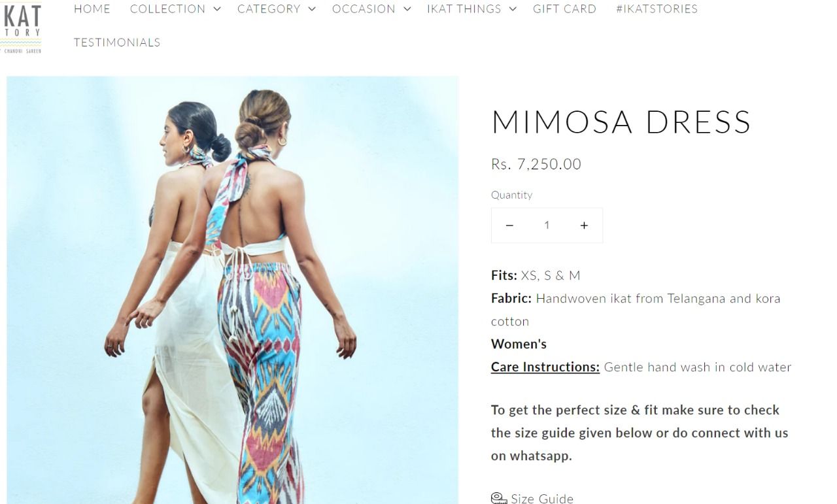Click the Collection menu label
Screen dimensions: 837x504
[x=167, y=9]
